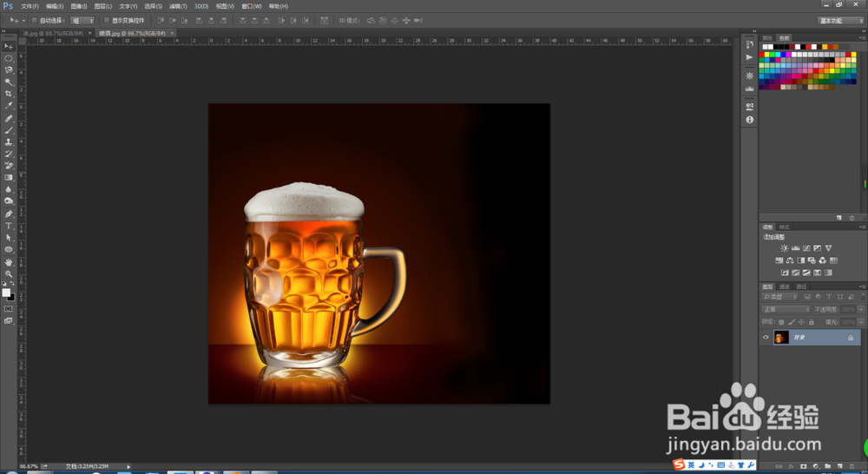The width and height of the screenshot is (868, 474).
Task: Add a Levels adjustment
Action: pyautogui.click(x=795, y=248)
